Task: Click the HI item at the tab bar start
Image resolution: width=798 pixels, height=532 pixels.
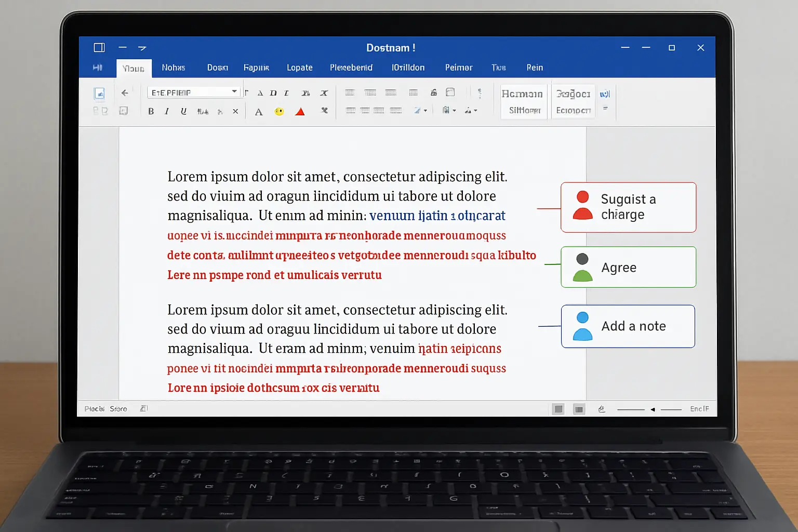Action: (x=97, y=68)
